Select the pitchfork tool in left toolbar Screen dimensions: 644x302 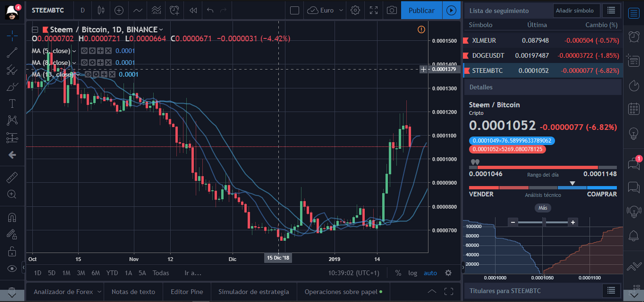point(12,69)
